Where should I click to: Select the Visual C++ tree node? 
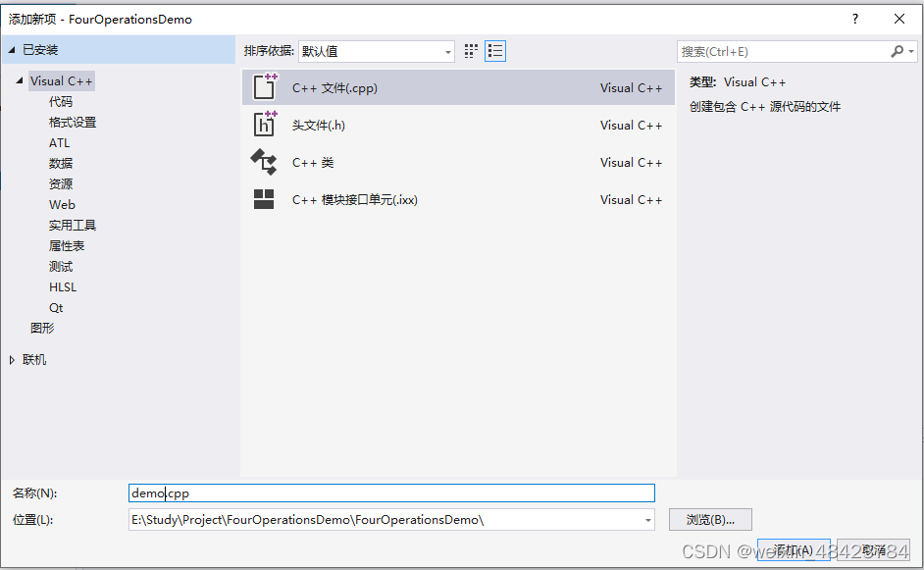pyautogui.click(x=61, y=81)
